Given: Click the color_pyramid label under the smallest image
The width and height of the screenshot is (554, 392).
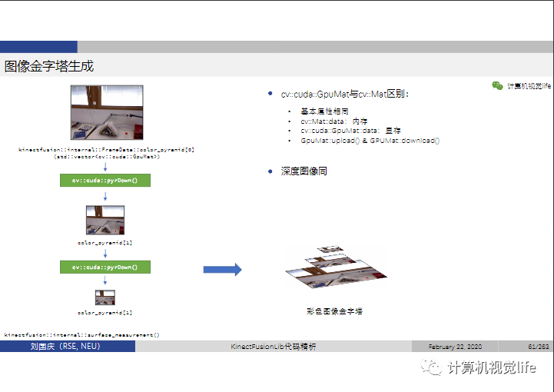Looking at the screenshot, I should (105, 313).
